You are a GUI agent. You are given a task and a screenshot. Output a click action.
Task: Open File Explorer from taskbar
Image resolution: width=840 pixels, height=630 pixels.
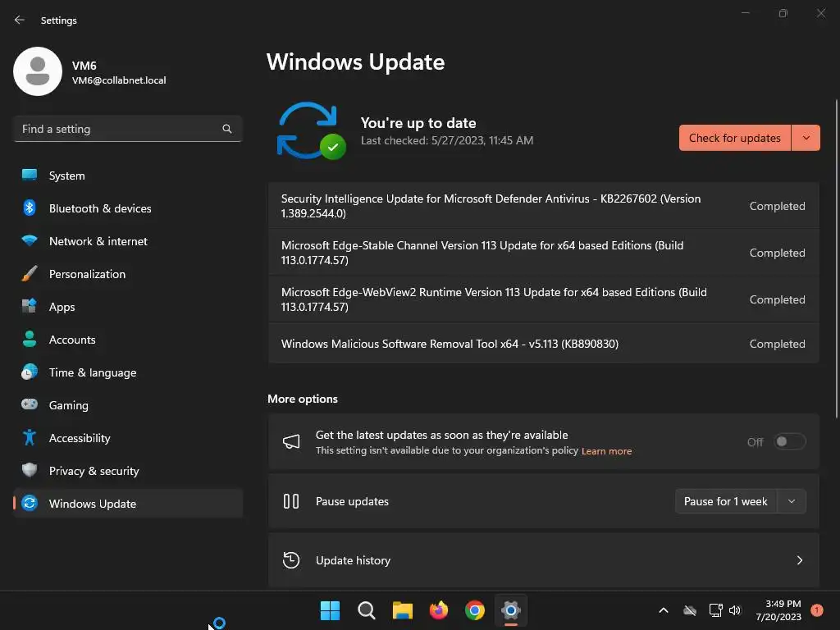[402, 610]
